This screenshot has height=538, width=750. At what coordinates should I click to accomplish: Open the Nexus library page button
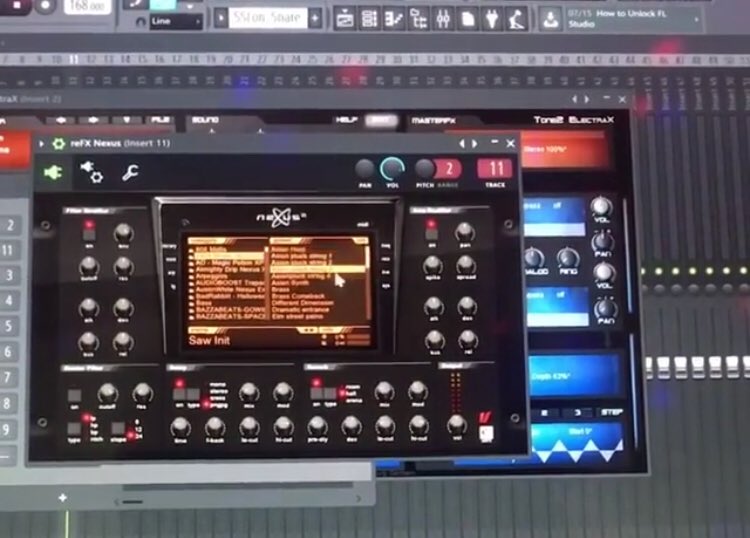[x=170, y=246]
